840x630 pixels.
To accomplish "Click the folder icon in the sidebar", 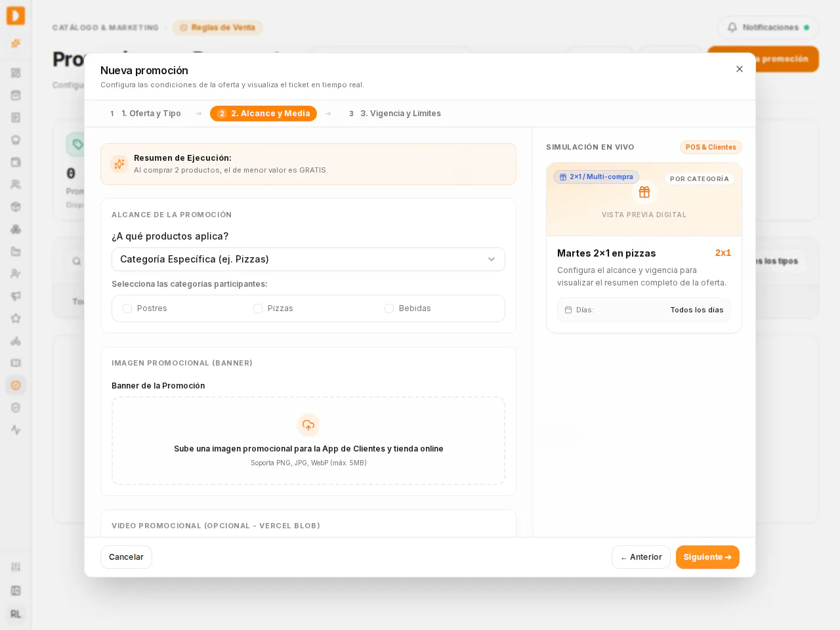I will 16,251.
